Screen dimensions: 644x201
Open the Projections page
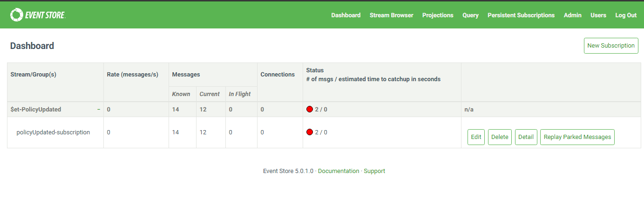tap(437, 15)
